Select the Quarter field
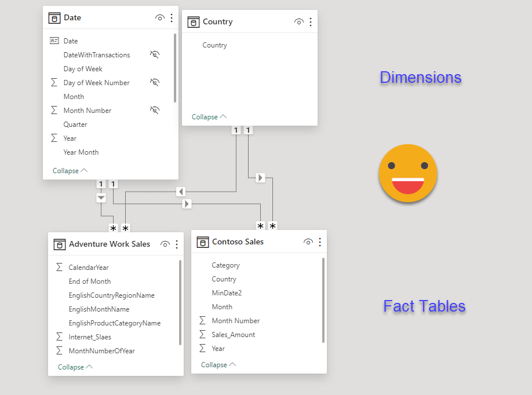This screenshot has height=395, width=532. point(75,125)
